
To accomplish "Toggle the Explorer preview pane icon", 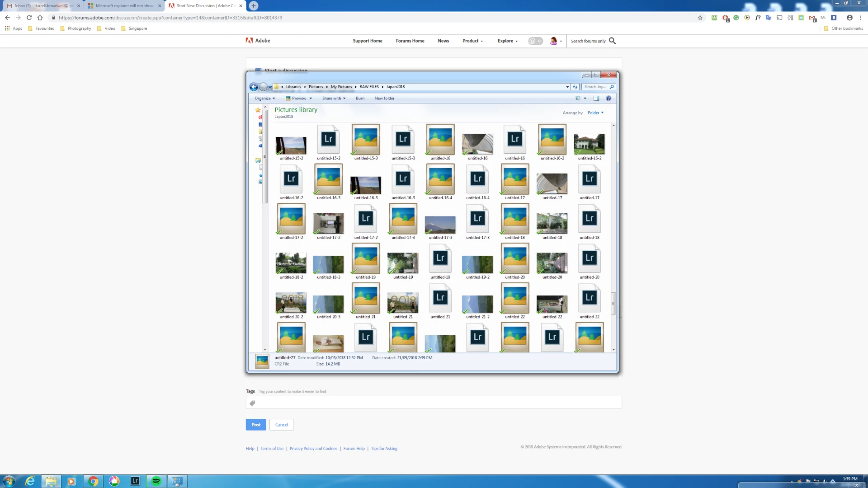I will [x=596, y=99].
